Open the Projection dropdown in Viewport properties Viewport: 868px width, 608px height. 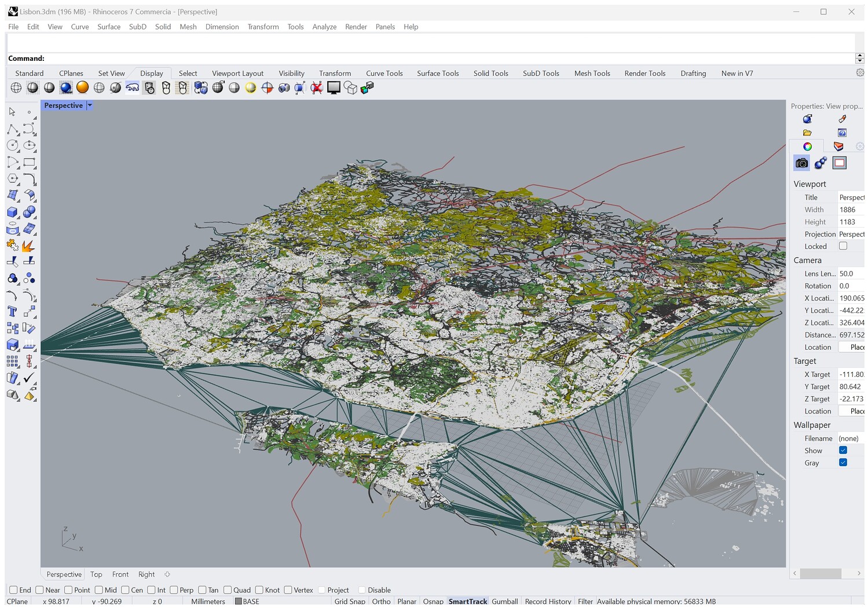pyautogui.click(x=851, y=234)
